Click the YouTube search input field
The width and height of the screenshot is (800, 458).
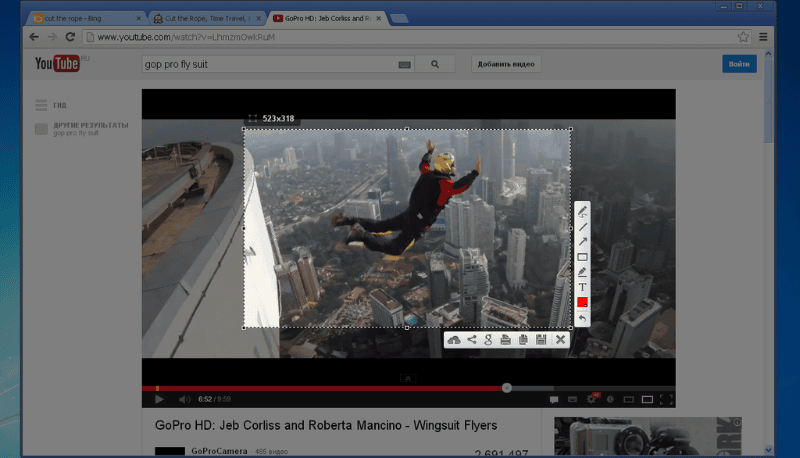coord(268,64)
